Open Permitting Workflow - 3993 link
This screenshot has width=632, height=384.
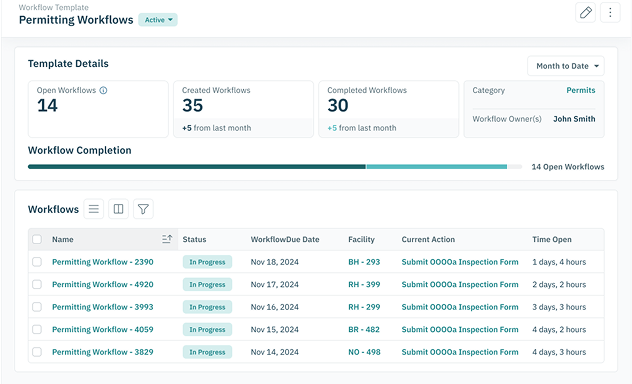tap(103, 307)
